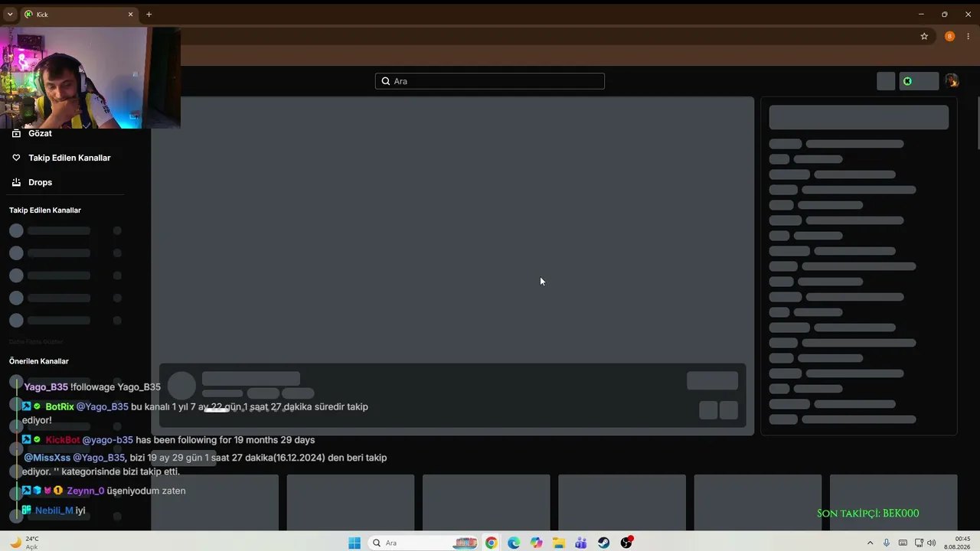Open Microsoft Edge from the taskbar
The image size is (980, 551).
click(514, 543)
